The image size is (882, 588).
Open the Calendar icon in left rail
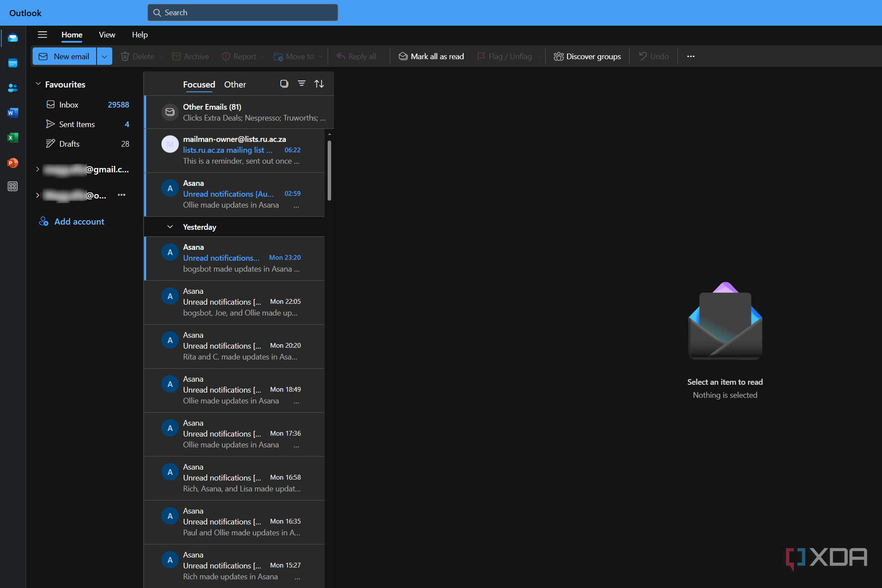pyautogui.click(x=13, y=63)
